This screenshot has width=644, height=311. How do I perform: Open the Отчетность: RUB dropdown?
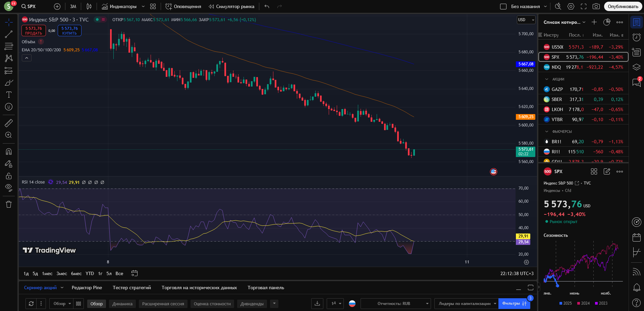tap(396, 304)
